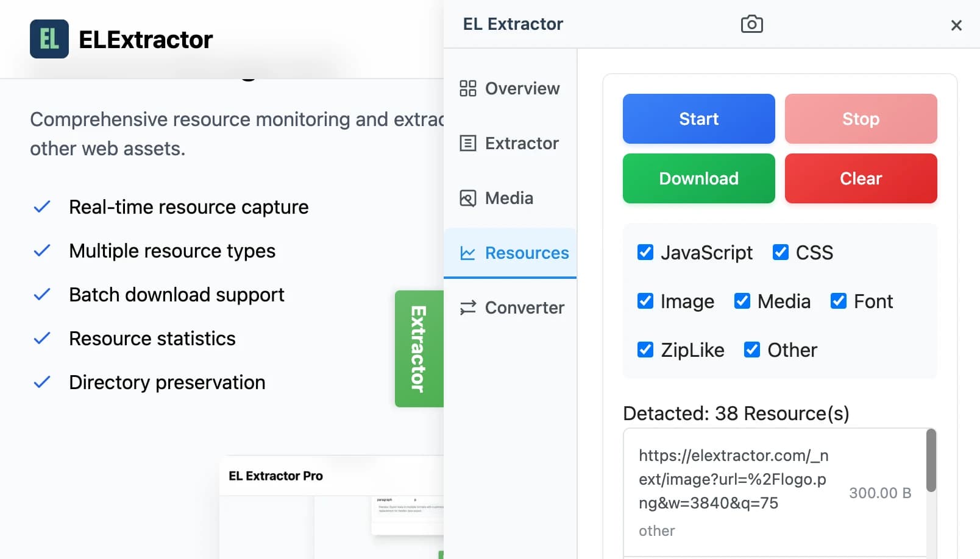Viewport: 980px width, 559px height.
Task: Click the 300.00 B size value
Action: tap(880, 493)
